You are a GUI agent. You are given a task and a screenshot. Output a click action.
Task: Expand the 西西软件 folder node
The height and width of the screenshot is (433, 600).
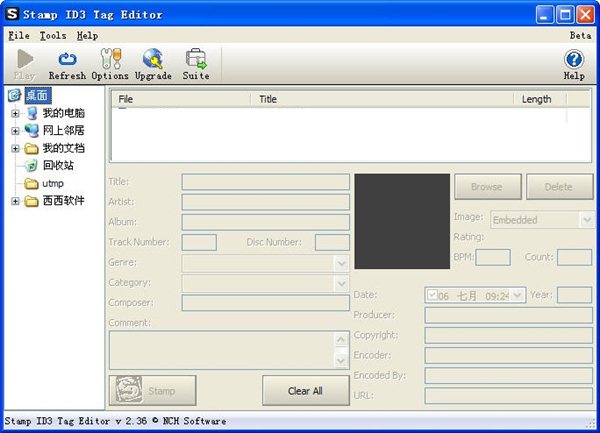coord(15,201)
